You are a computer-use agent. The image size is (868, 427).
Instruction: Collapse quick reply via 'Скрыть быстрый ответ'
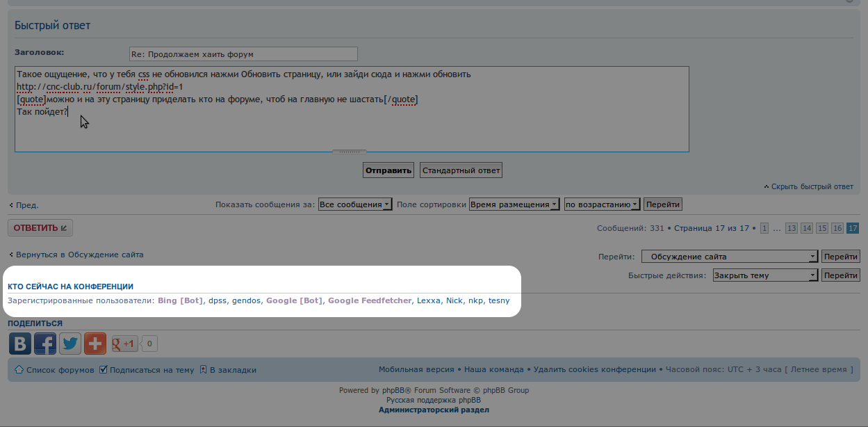point(812,186)
